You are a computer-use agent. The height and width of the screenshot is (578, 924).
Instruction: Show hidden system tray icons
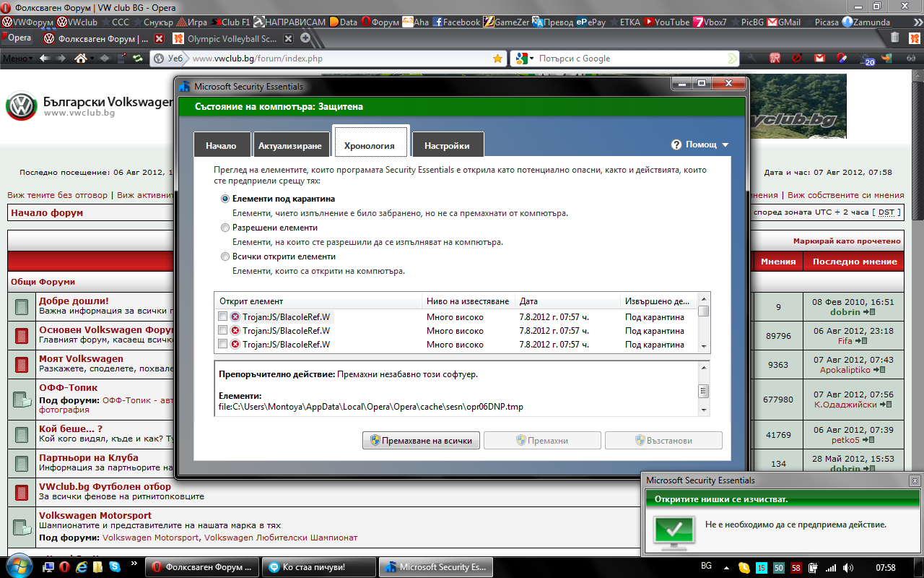[726, 567]
